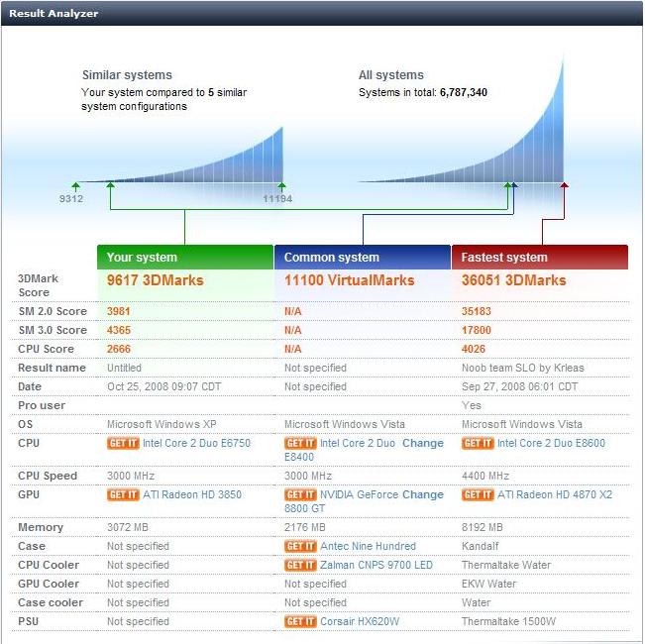Open the Corsair HX620W PSU link
Screen dimensions: 645x644
[x=360, y=621]
